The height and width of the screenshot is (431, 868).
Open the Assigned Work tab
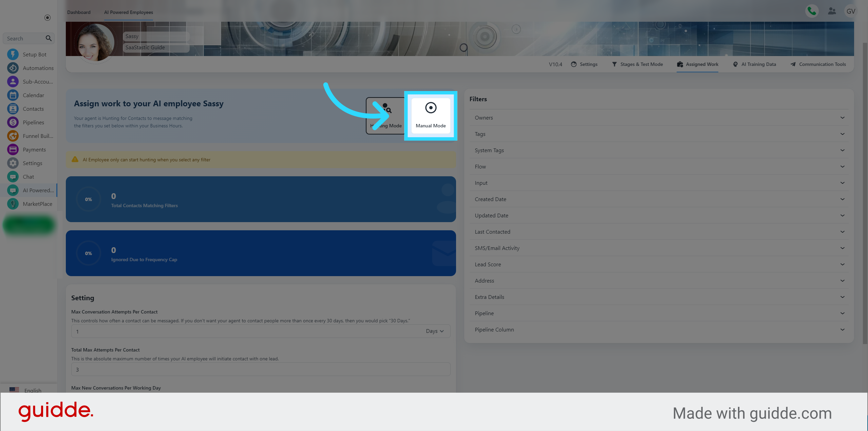click(x=697, y=64)
